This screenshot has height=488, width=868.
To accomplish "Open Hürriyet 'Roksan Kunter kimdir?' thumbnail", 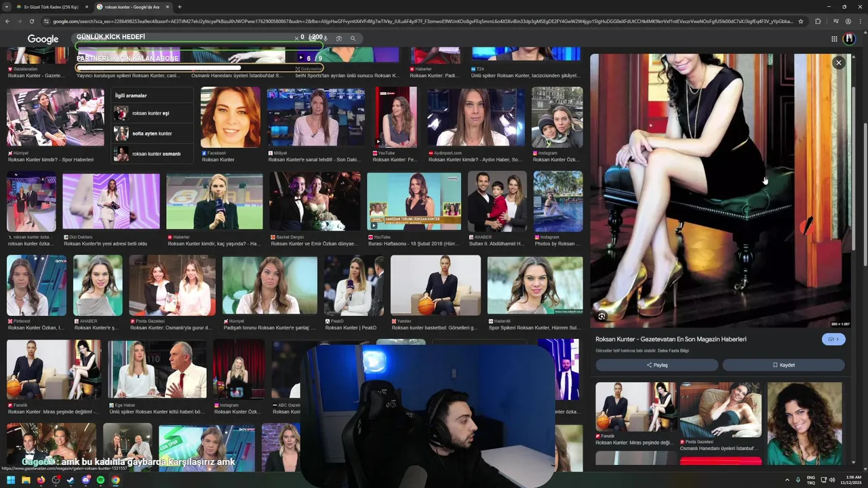I will pos(56,117).
